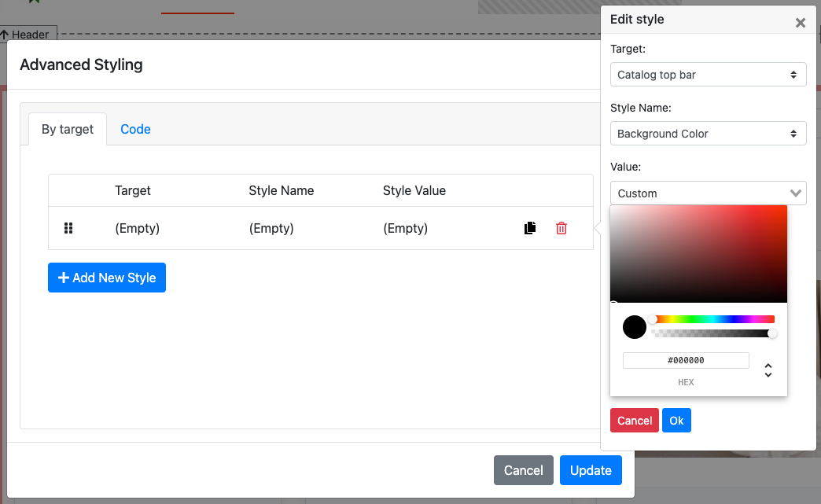Switch to the Code tab
This screenshot has width=821, height=504.
point(135,129)
